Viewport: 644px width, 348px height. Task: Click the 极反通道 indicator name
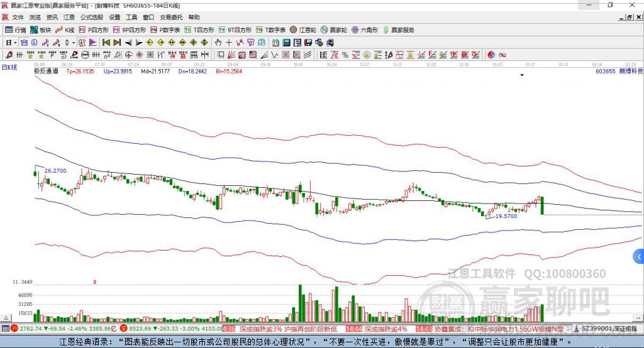[x=46, y=71]
